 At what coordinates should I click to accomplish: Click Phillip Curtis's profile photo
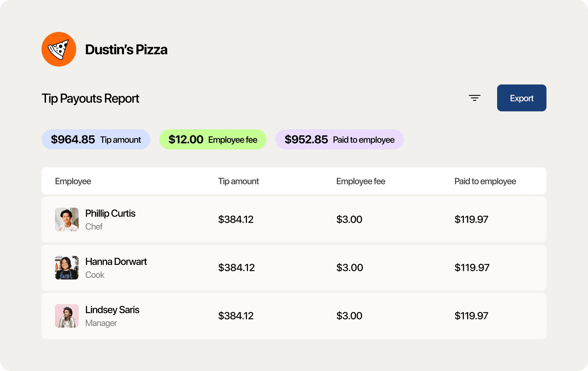click(67, 219)
